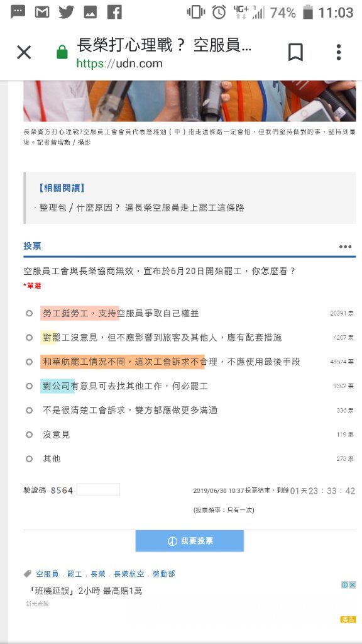Open the related article 整理包 / 什麼原因
This screenshot has width=362, height=644.
(141, 208)
